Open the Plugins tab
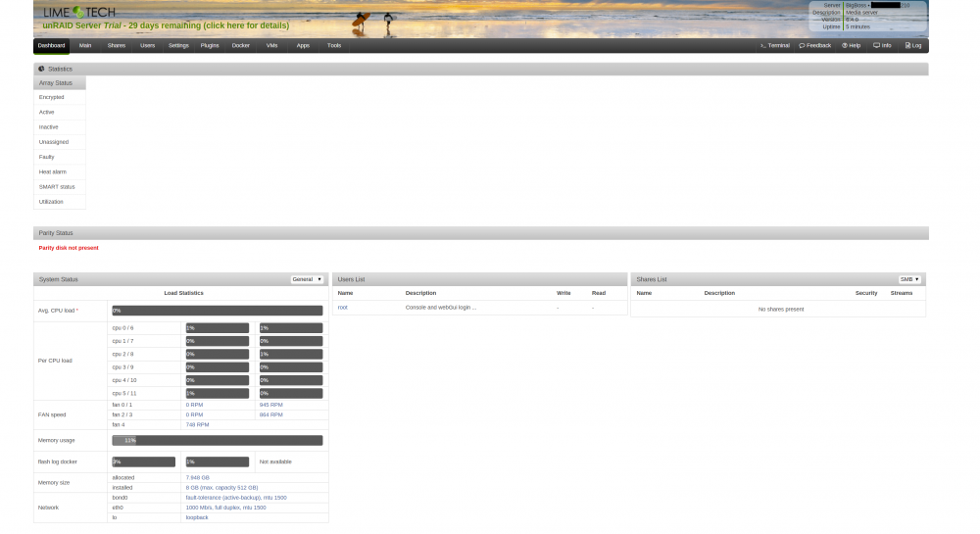 coord(210,46)
